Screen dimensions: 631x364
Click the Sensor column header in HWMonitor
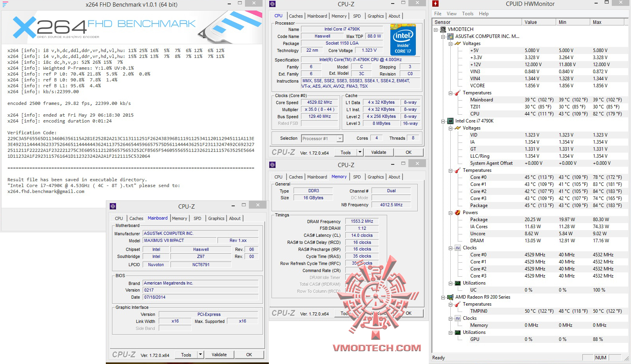tap(477, 22)
